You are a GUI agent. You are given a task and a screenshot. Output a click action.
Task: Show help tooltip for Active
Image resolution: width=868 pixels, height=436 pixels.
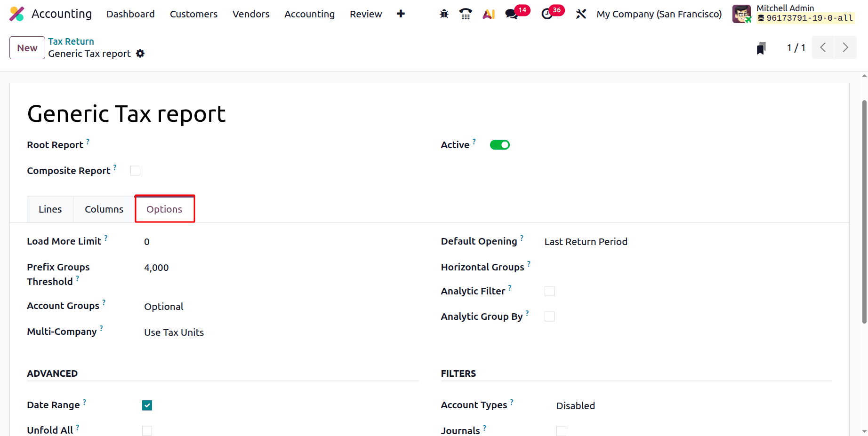point(474,141)
